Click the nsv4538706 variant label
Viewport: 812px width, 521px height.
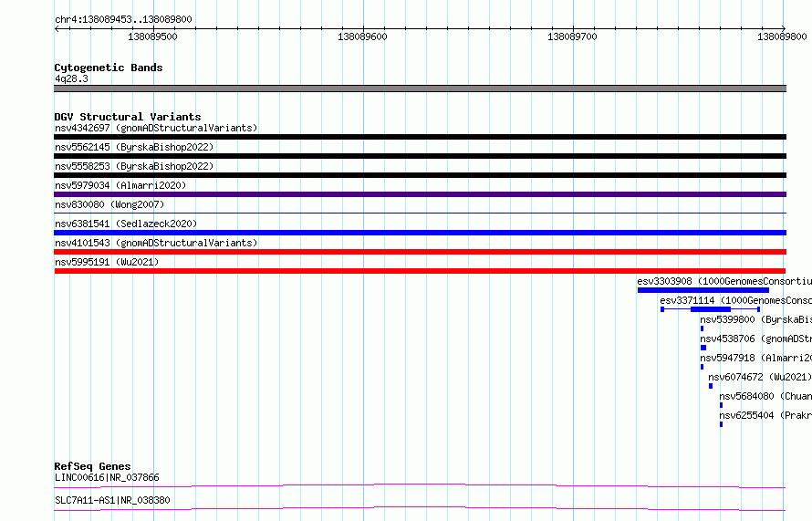[756, 339]
